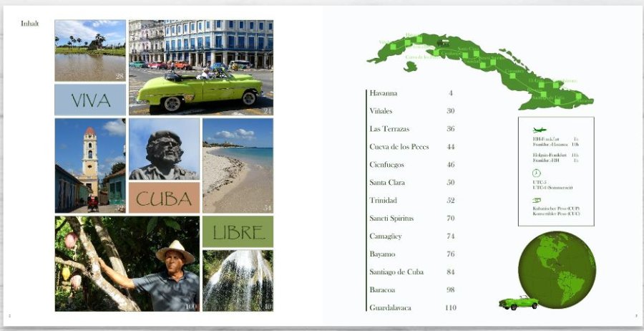Click page number 76 next to Bayamo

pyautogui.click(x=451, y=254)
